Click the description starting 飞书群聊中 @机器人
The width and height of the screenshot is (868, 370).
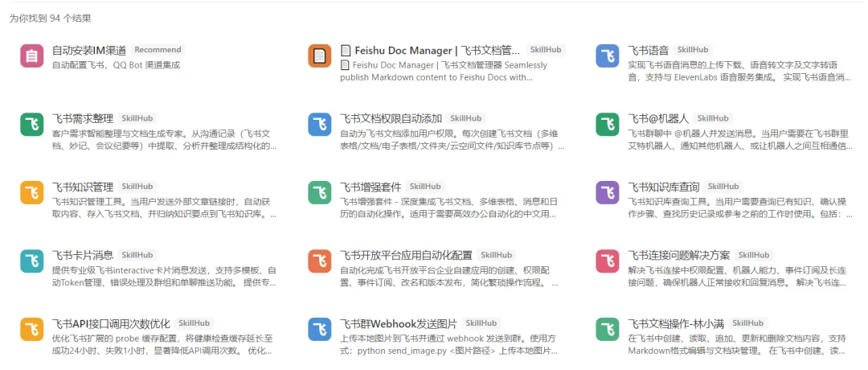click(740, 140)
